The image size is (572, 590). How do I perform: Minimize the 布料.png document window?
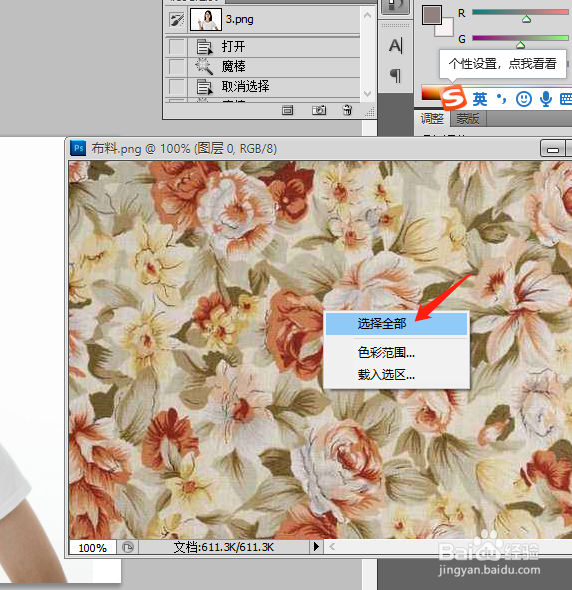(553, 149)
